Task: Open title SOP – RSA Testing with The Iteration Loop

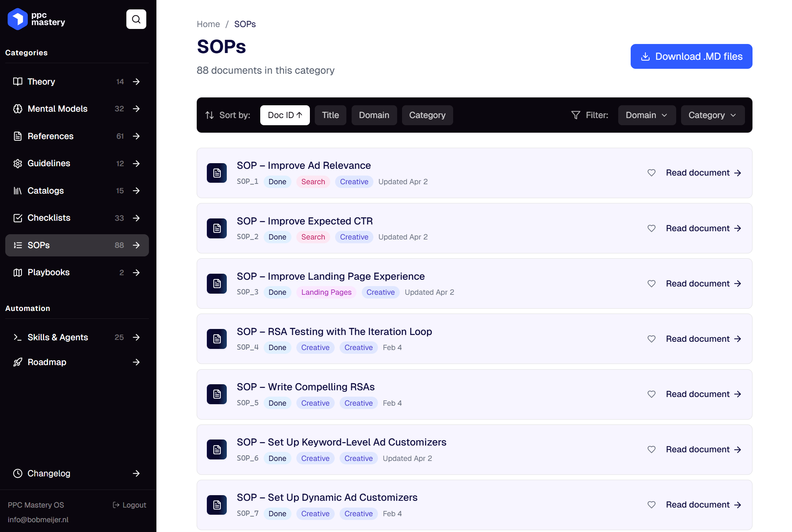Action: [334, 332]
